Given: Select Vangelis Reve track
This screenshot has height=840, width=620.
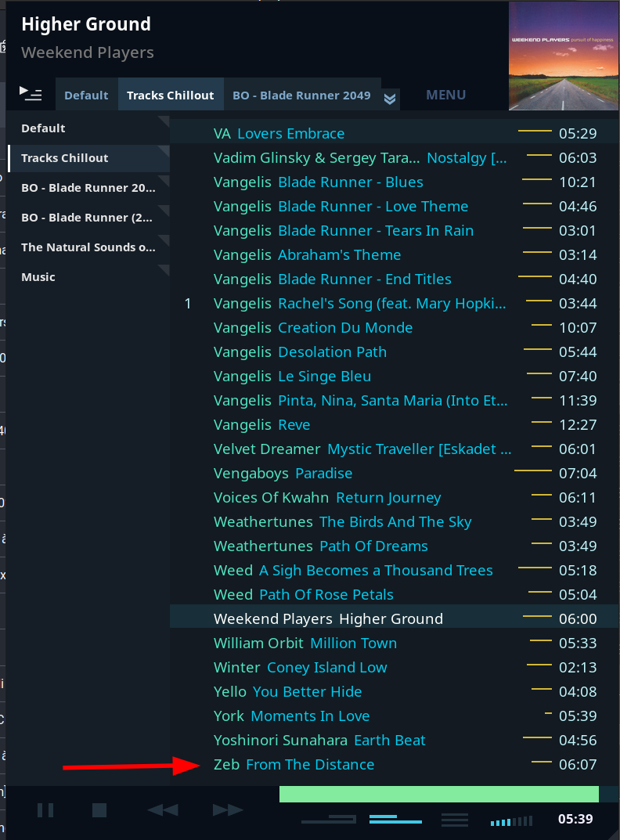Looking at the screenshot, I should [394, 425].
